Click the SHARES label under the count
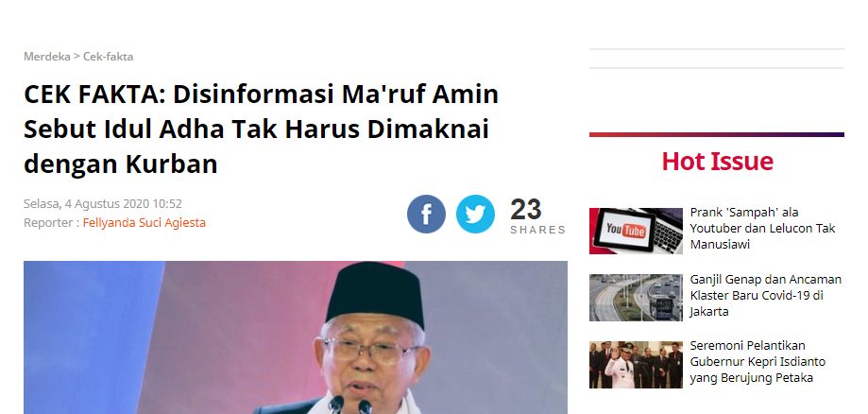Image resolution: width=868 pixels, height=414 pixels. click(538, 230)
